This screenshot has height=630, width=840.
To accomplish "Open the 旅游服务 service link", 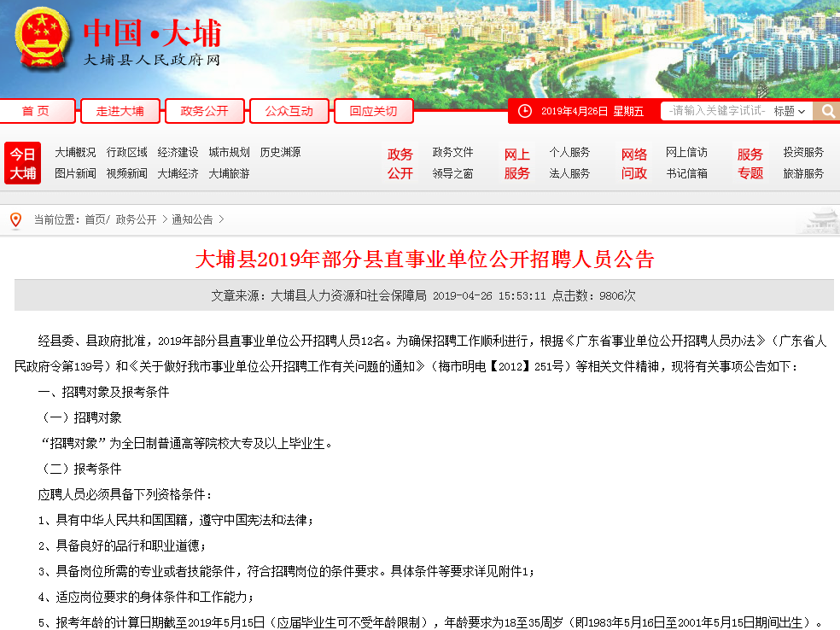I will click(802, 172).
